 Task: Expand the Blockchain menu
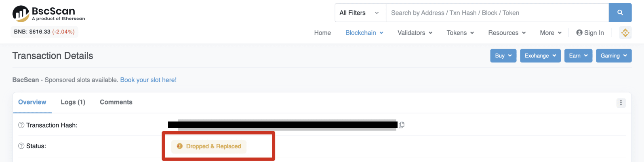coord(364,33)
